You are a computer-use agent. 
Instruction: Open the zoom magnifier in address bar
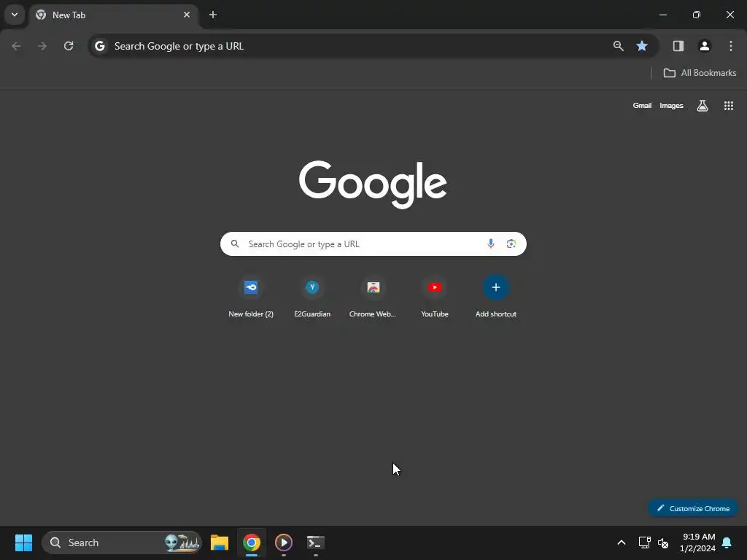[x=619, y=46]
